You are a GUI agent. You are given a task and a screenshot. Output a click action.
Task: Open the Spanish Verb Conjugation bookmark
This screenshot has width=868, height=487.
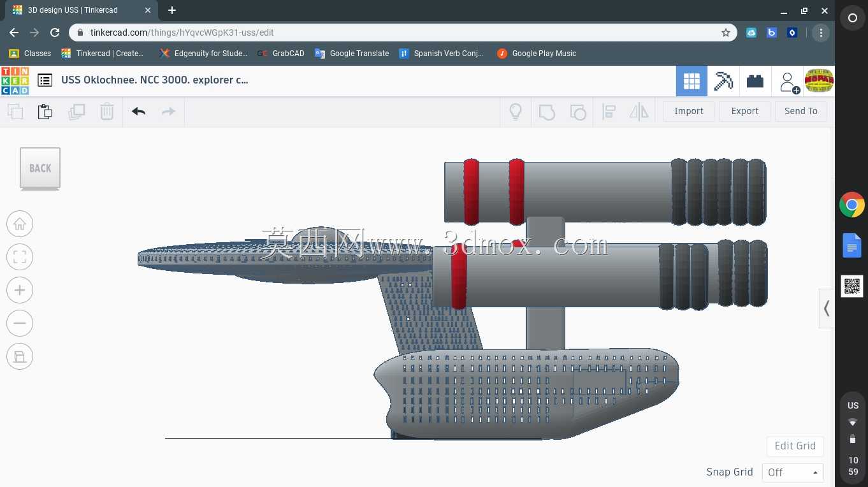tap(441, 54)
